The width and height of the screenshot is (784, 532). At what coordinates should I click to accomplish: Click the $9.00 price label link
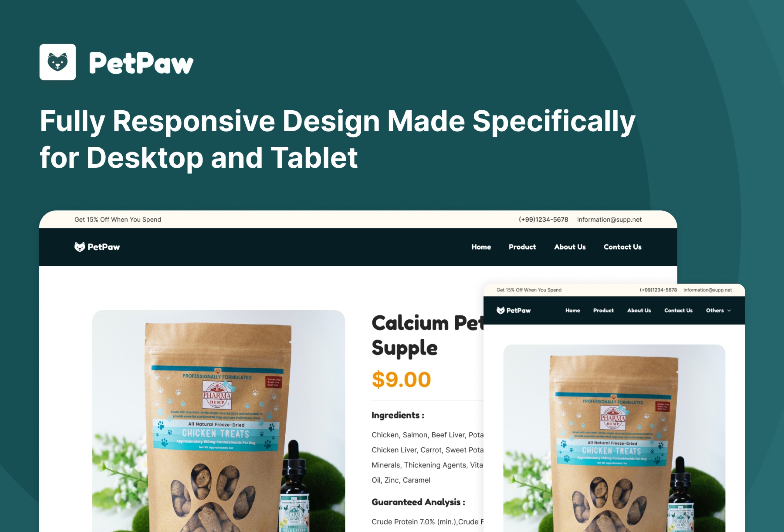(x=401, y=378)
